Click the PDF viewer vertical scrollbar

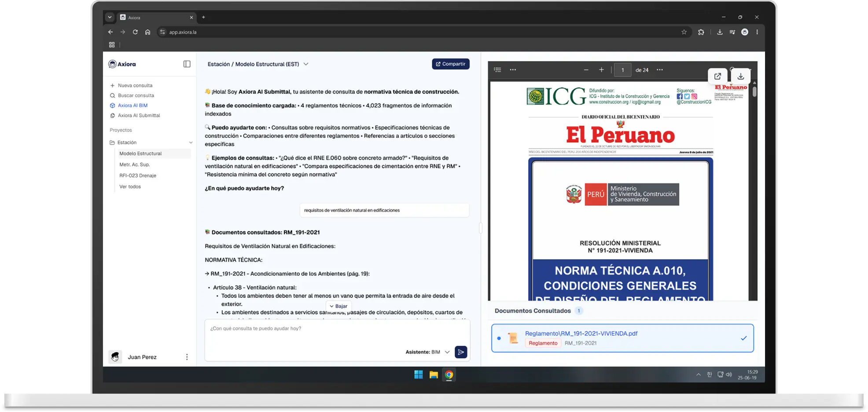[x=754, y=92]
